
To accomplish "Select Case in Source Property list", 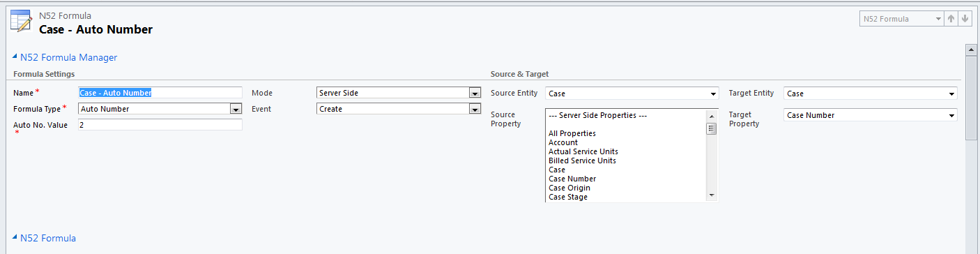I will coord(557,170).
